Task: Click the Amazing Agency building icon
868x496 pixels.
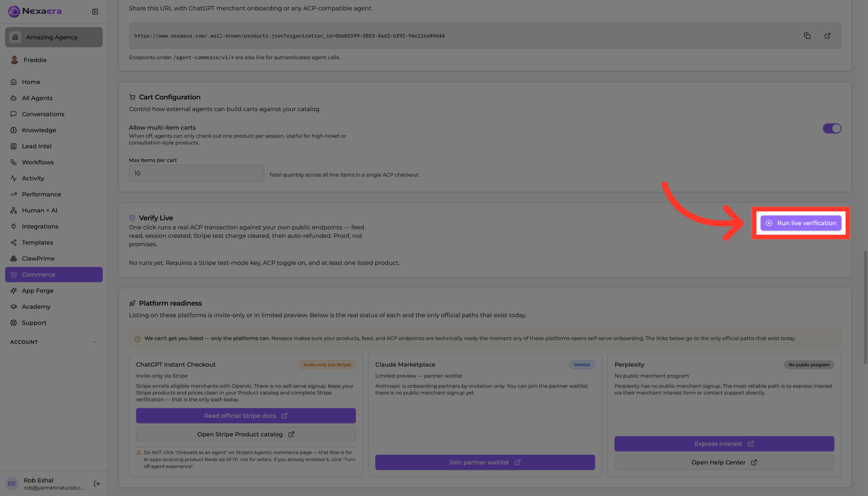Action: click(x=15, y=37)
